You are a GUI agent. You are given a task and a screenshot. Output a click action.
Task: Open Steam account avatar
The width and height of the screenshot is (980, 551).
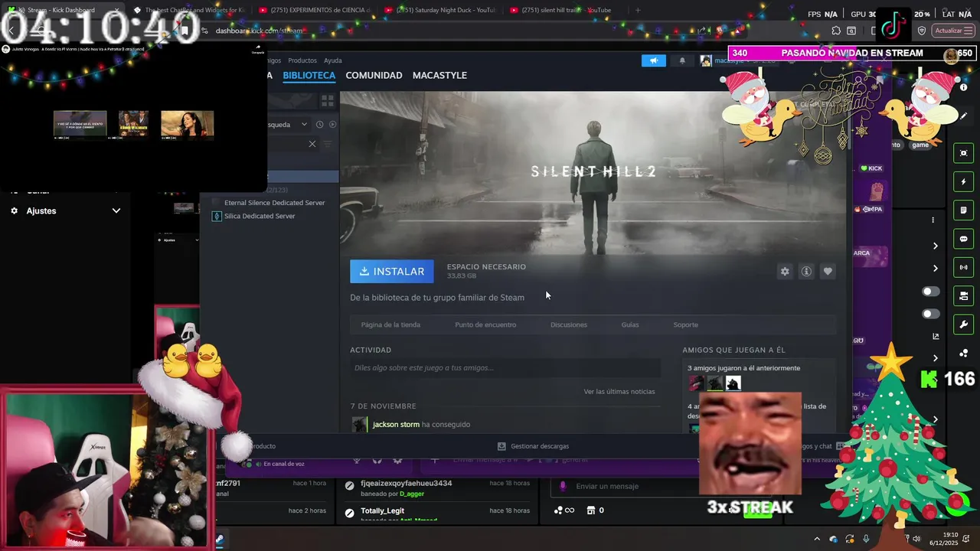coord(706,60)
